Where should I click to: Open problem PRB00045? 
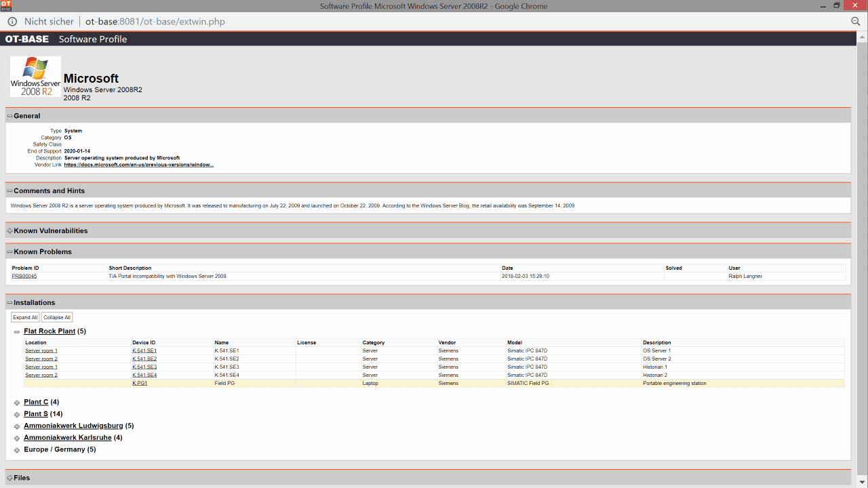point(24,277)
